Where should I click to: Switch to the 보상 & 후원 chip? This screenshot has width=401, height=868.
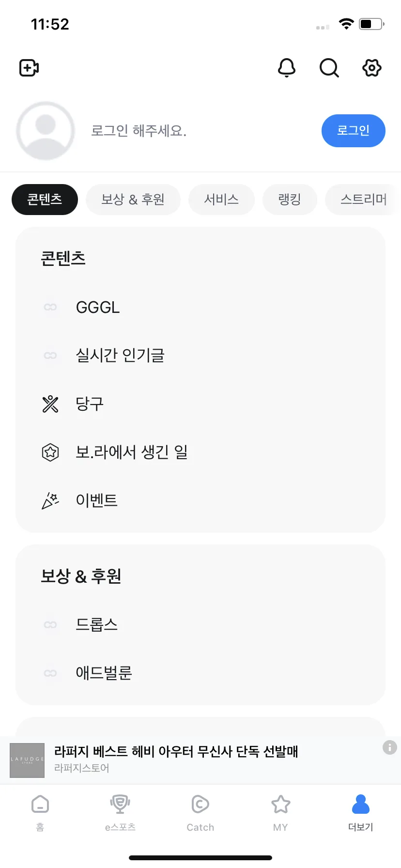pyautogui.click(x=133, y=200)
